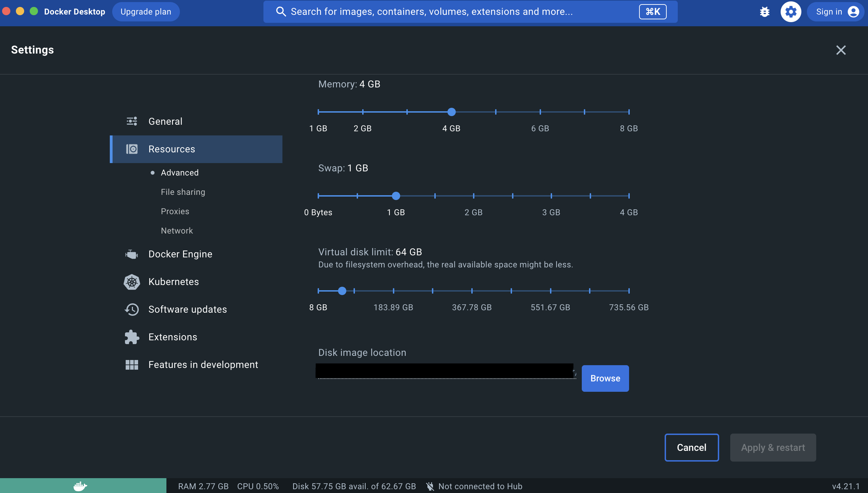Click the Virtual disk limit: 64 GB label

tap(370, 252)
